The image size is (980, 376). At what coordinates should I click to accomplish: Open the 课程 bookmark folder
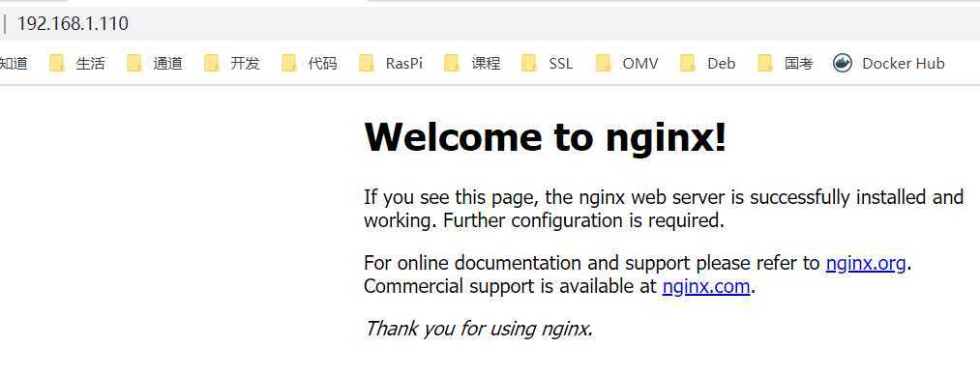click(x=472, y=63)
